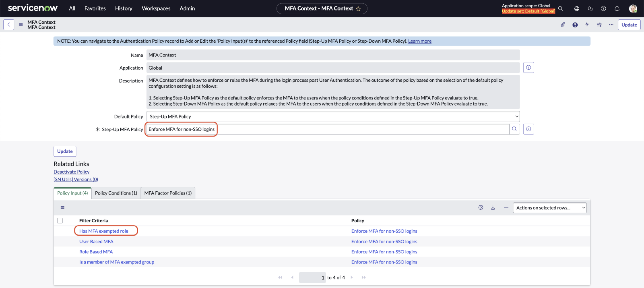Favorite this page with the star icon
644x288 pixels.
click(358, 9)
